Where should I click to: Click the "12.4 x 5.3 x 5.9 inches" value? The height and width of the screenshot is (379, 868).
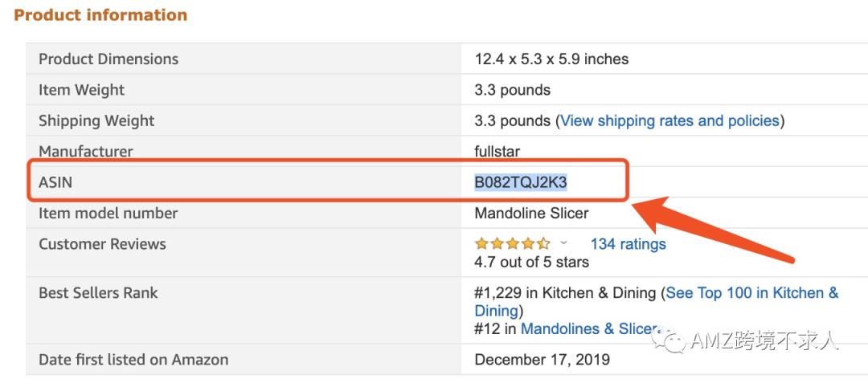551,59
